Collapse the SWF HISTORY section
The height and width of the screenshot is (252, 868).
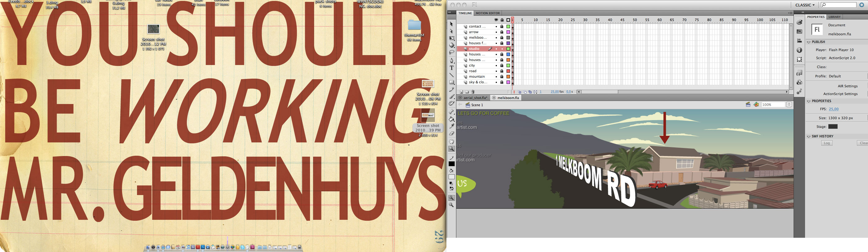click(809, 137)
